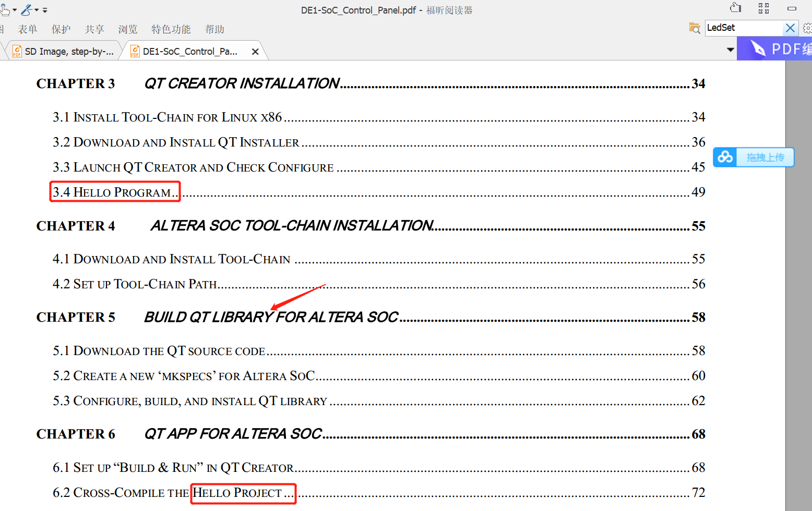Open the 保护 menu
This screenshot has width=812, height=511.
click(x=61, y=29)
